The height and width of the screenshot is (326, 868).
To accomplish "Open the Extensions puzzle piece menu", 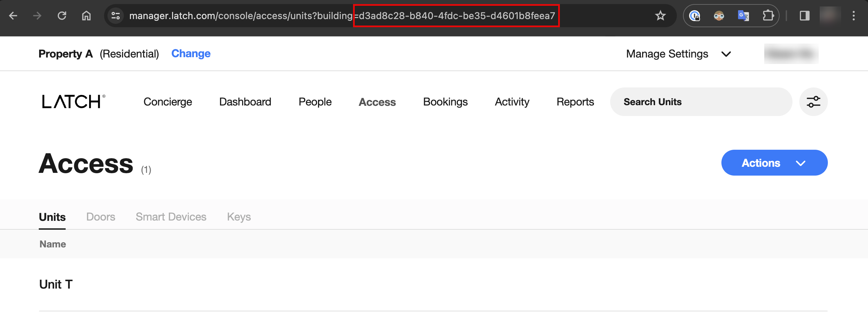I will click(768, 16).
